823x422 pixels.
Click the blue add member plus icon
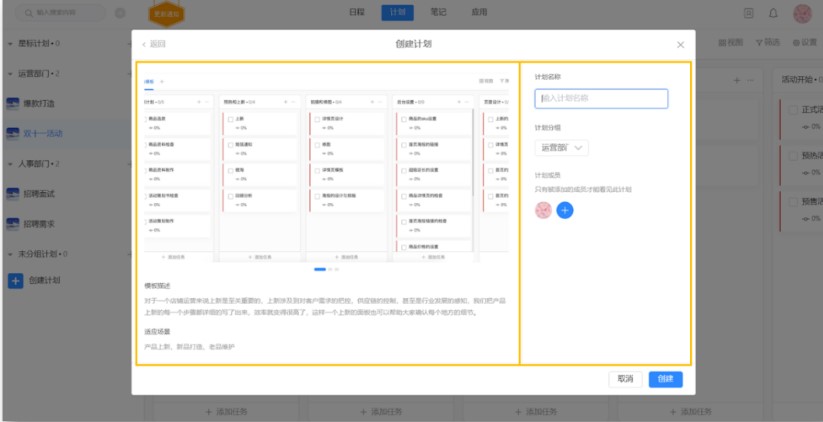pos(565,211)
